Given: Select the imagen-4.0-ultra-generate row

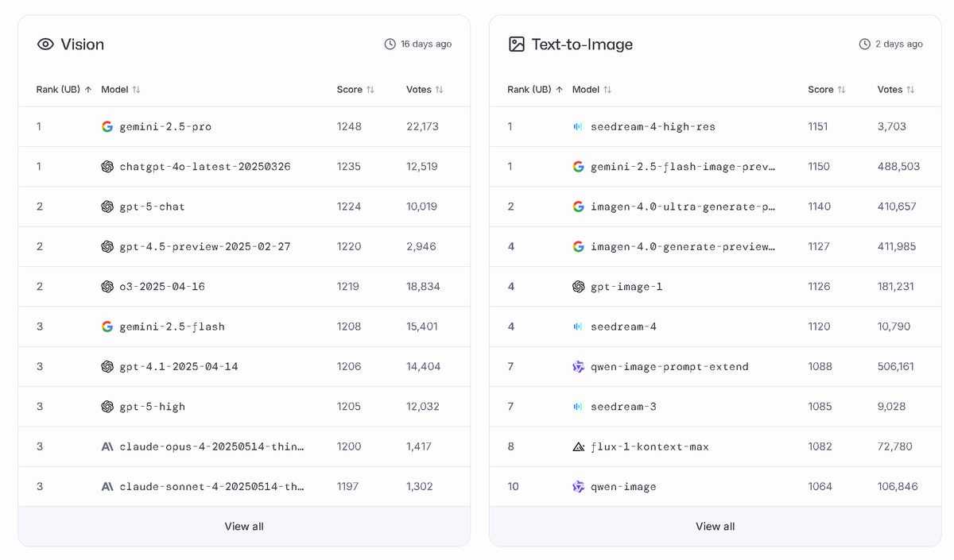Looking at the screenshot, I should click(682, 207).
